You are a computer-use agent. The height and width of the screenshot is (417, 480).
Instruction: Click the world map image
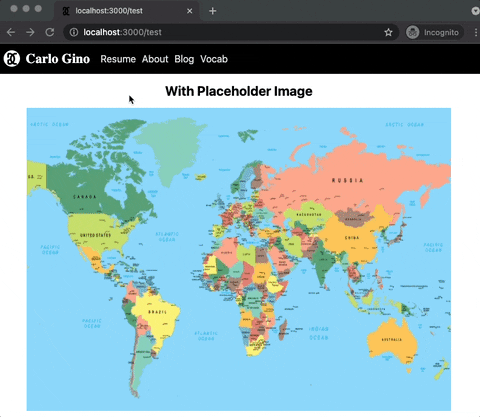[239, 259]
